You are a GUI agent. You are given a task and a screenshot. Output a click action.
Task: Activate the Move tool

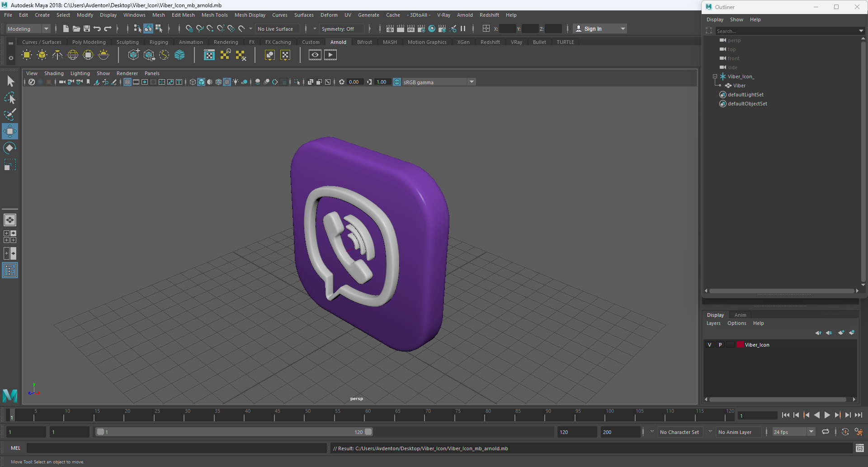(x=10, y=131)
